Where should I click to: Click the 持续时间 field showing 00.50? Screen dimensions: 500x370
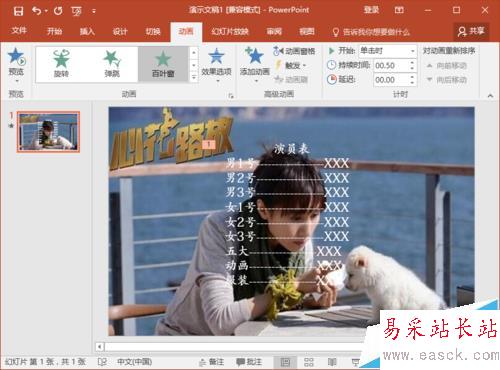tap(391, 66)
